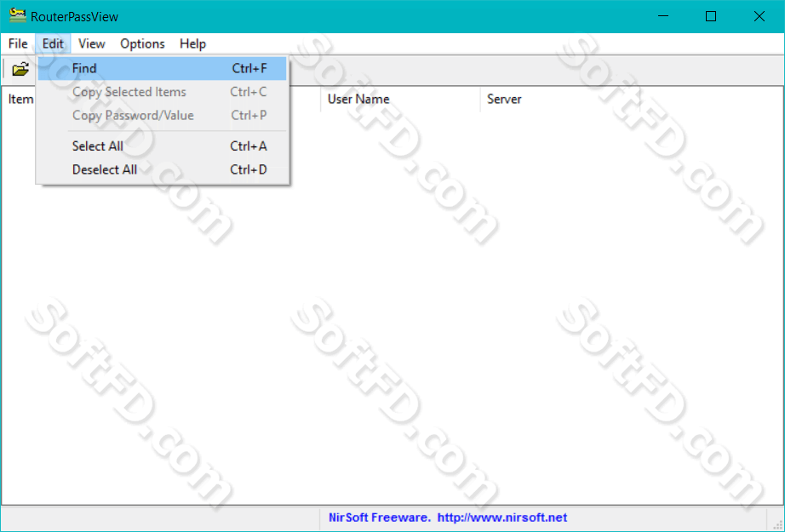Open the Help menu
Viewport: 785px width, 532px height.
click(192, 44)
